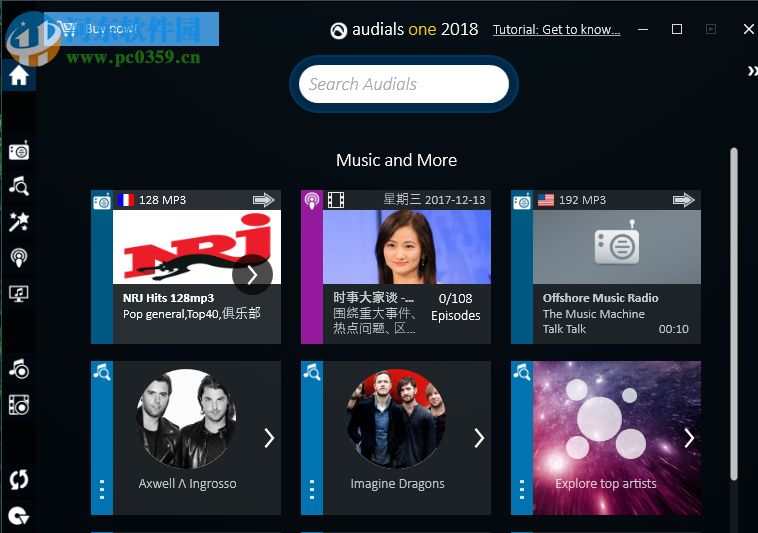Screen dimensions: 758x533
Task: Click the 0/108 Episodes text
Action: 455,307
